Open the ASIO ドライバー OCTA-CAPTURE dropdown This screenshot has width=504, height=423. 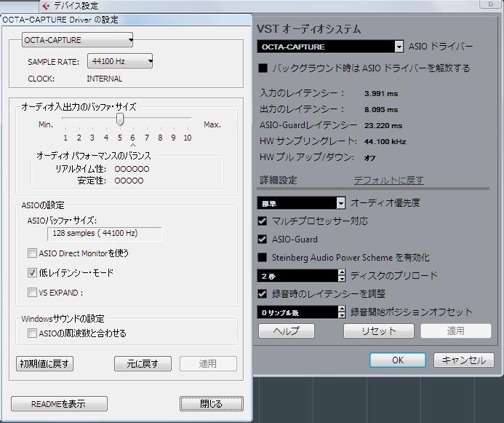330,47
